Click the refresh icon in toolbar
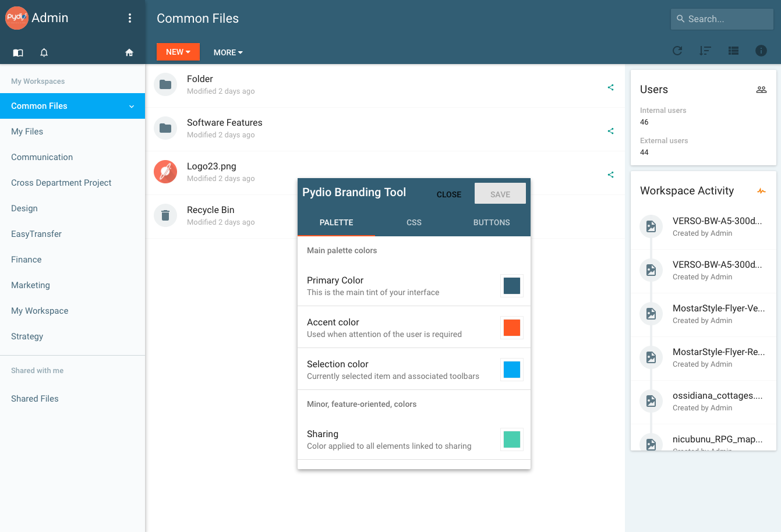781x532 pixels. 677,51
